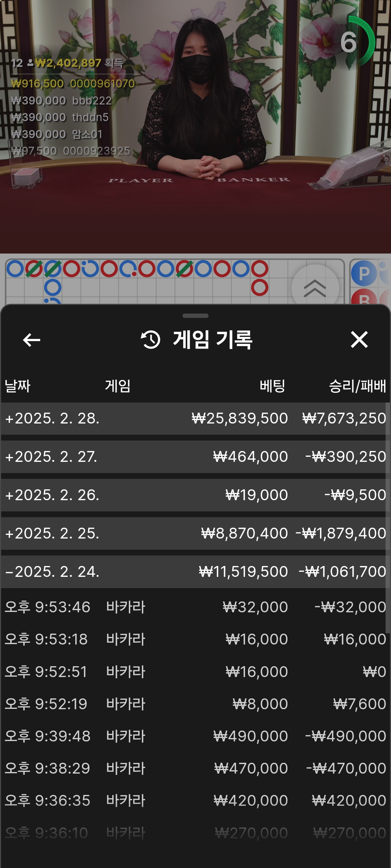Screen dimensions: 391x868
Task: Tap the history clock icon beside 게임 기록
Action: [150, 340]
